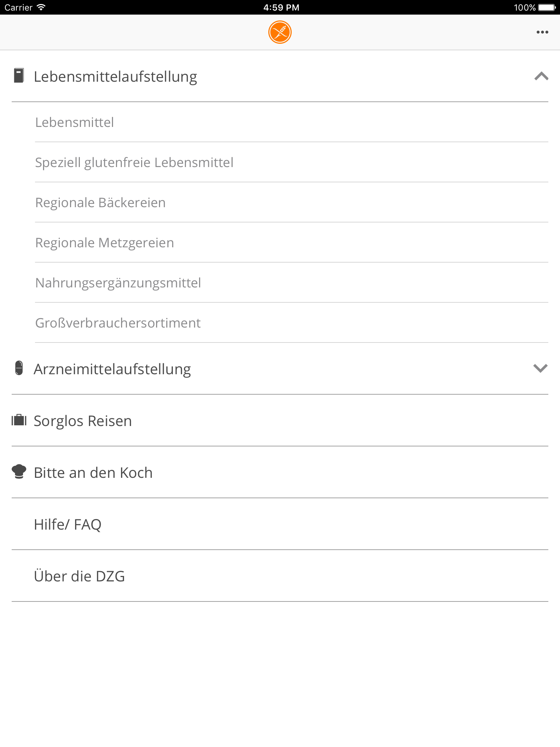Open the Großverbrauchersortiment entry
Screen dimensions: 560x747
(x=117, y=323)
